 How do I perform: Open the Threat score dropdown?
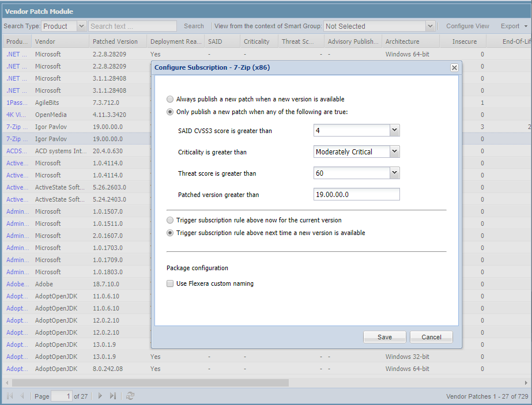tap(395, 173)
